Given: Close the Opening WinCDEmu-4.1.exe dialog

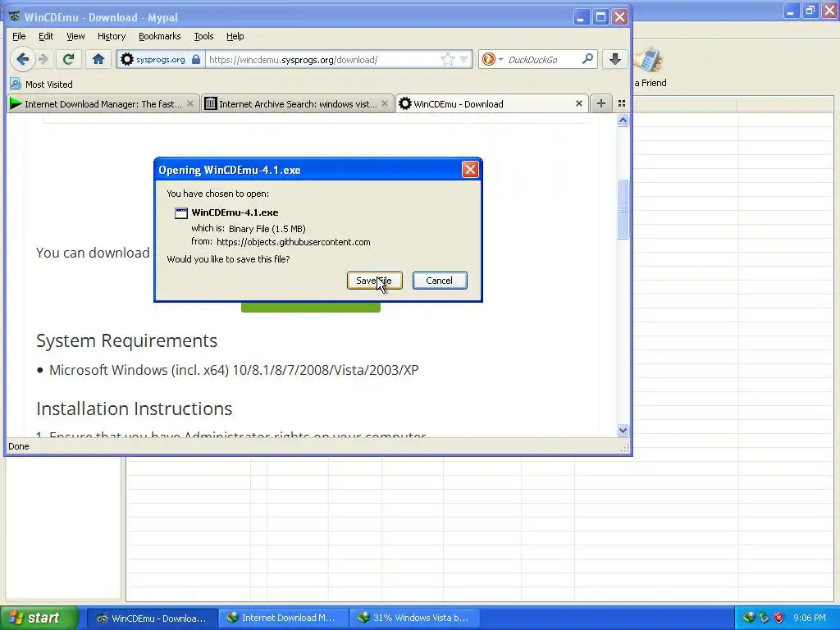Looking at the screenshot, I should coord(470,170).
